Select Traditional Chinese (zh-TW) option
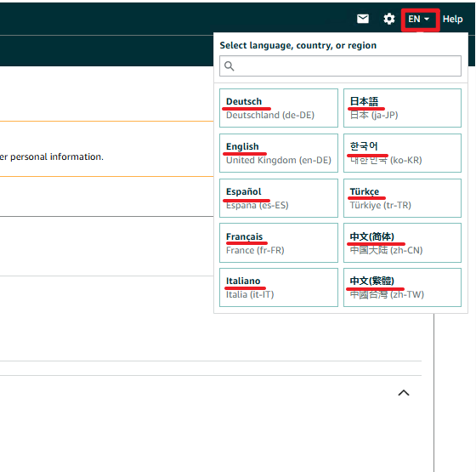 pyautogui.click(x=402, y=287)
